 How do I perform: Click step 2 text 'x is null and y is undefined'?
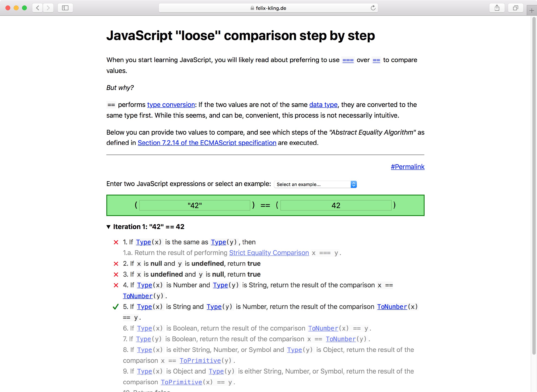tap(180, 264)
